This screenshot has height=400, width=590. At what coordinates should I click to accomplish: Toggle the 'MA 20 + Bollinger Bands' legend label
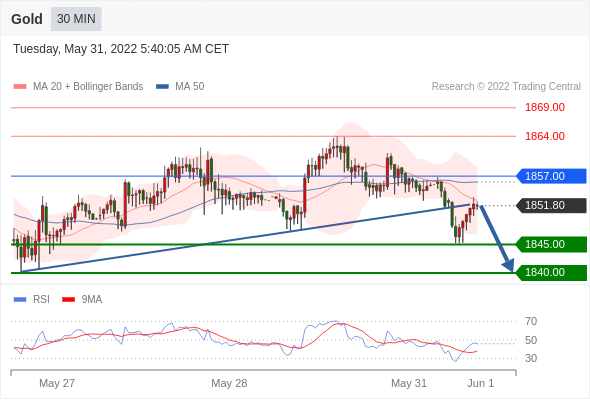88,87
